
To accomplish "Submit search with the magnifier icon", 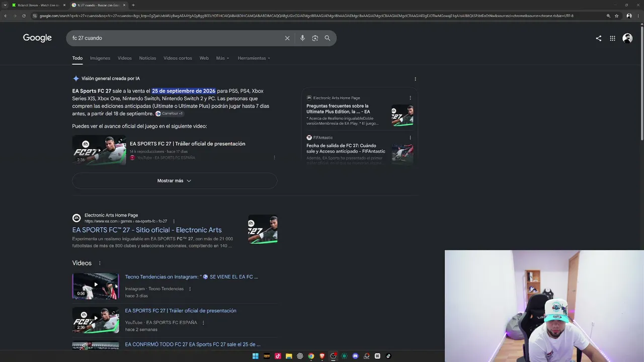I will [x=328, y=38].
